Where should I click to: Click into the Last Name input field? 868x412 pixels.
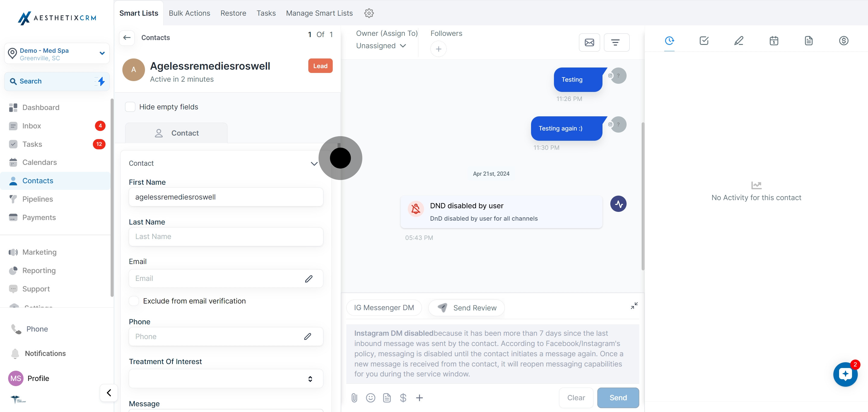226,237
